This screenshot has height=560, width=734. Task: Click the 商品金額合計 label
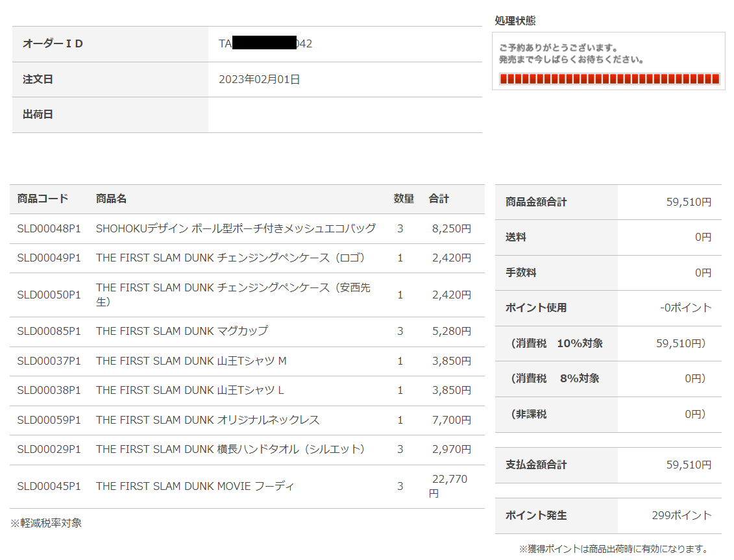pyautogui.click(x=536, y=202)
